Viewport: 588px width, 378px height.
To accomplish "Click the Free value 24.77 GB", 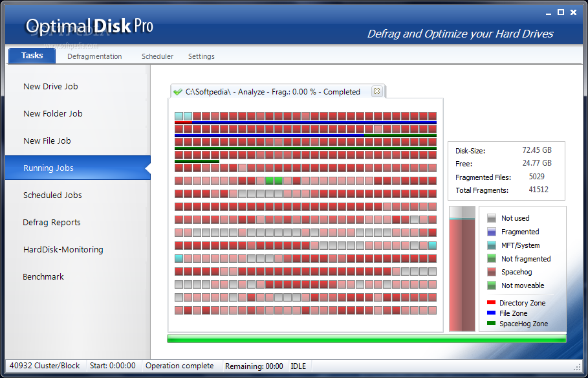I will 537,163.
